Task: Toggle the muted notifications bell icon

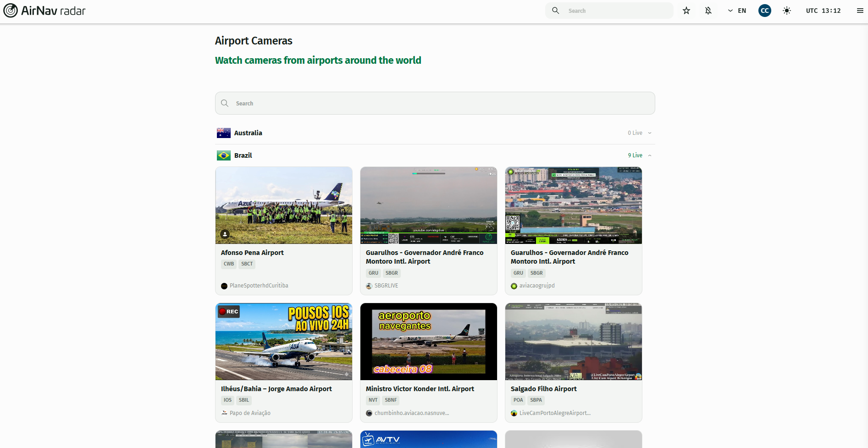Action: [708, 11]
